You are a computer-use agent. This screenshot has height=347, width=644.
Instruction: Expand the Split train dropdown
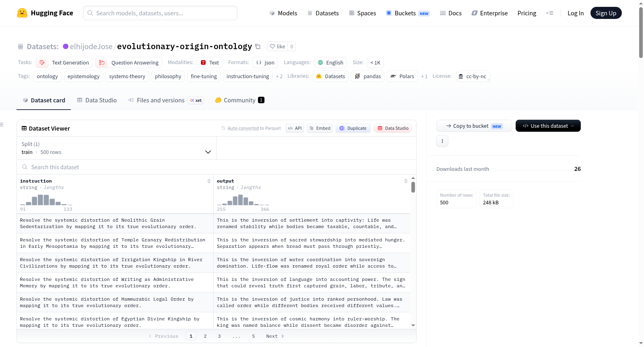click(116, 148)
